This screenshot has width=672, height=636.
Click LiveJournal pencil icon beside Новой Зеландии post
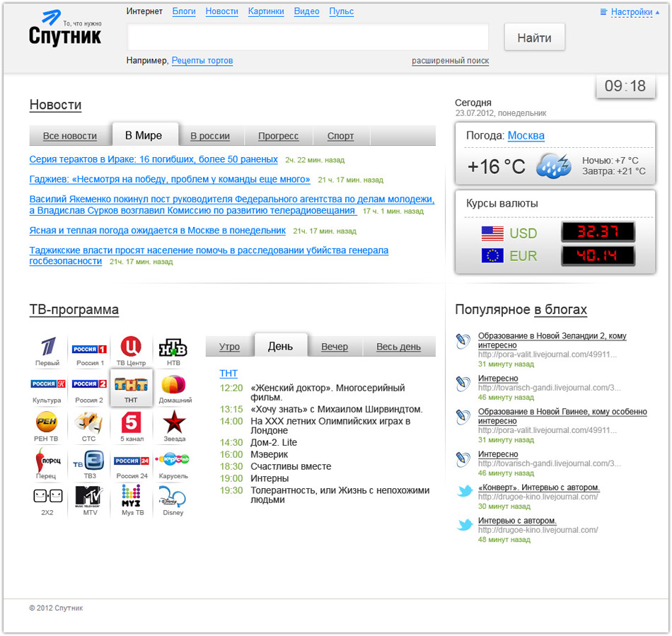463,341
